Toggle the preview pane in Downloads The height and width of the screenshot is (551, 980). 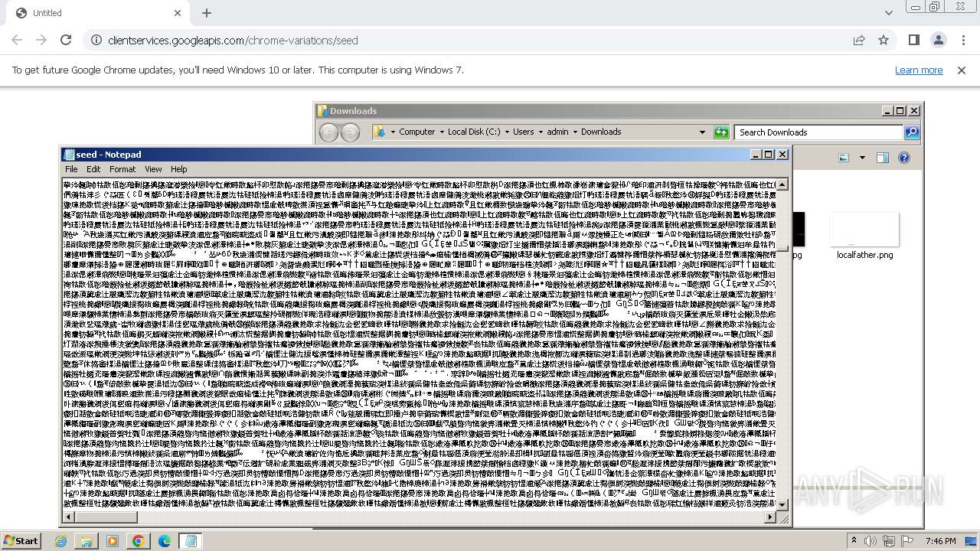883,158
